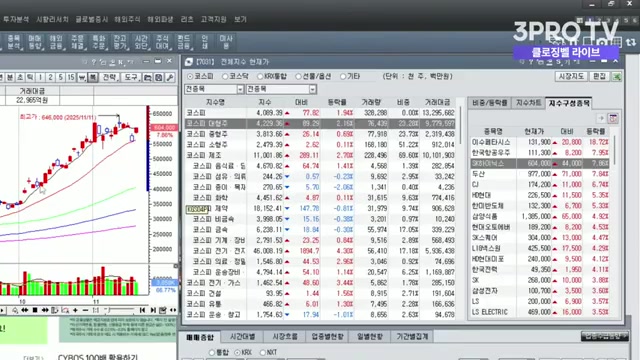Open the 도구 dropdown in chart toolbar
This screenshot has width=640, height=360.
click(131, 78)
